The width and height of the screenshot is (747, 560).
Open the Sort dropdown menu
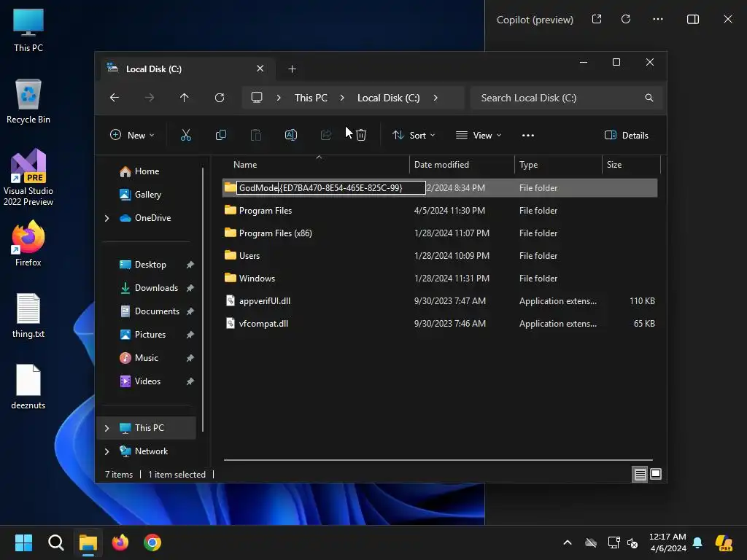(414, 135)
